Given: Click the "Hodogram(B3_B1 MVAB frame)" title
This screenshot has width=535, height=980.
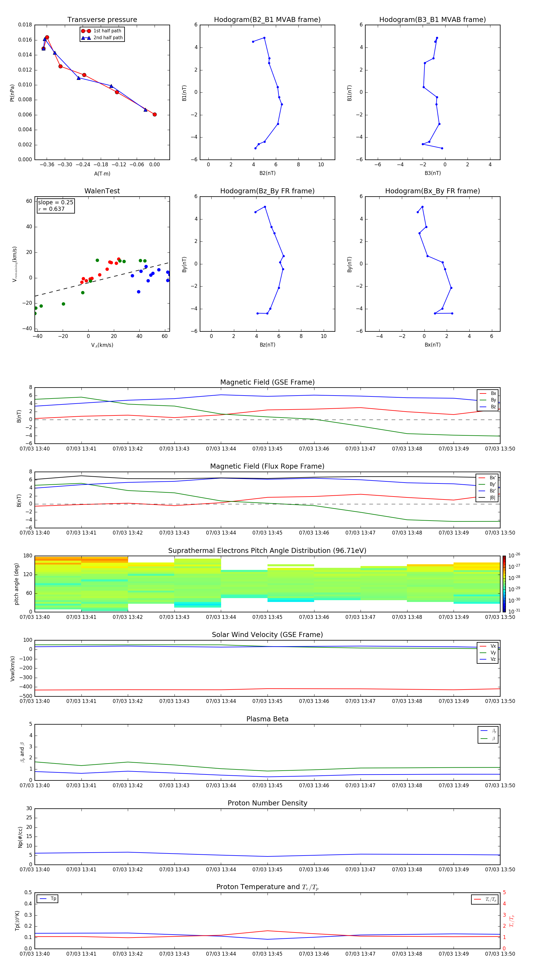Looking at the screenshot, I should (432, 20).
